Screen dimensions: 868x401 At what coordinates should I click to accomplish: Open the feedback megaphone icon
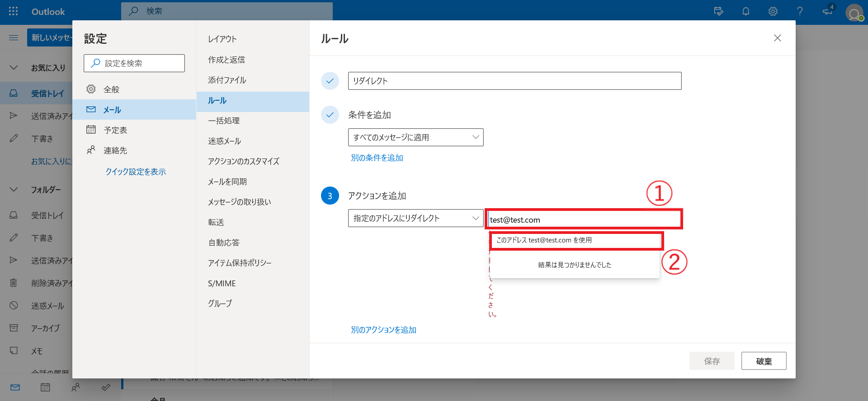827,11
